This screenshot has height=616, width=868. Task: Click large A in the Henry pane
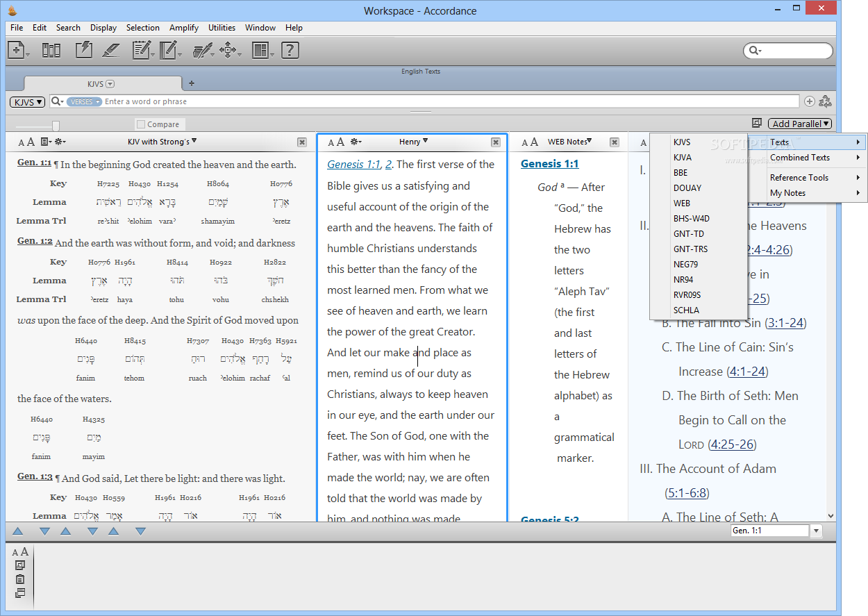tap(340, 142)
